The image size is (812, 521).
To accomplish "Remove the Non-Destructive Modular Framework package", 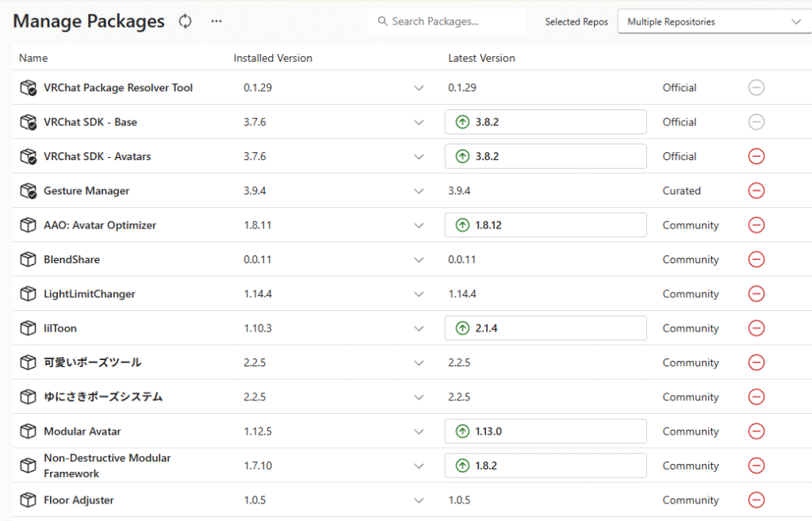I will point(756,465).
